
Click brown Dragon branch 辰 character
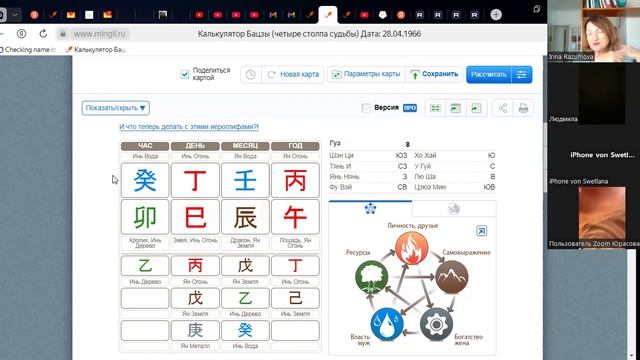pos(245,217)
